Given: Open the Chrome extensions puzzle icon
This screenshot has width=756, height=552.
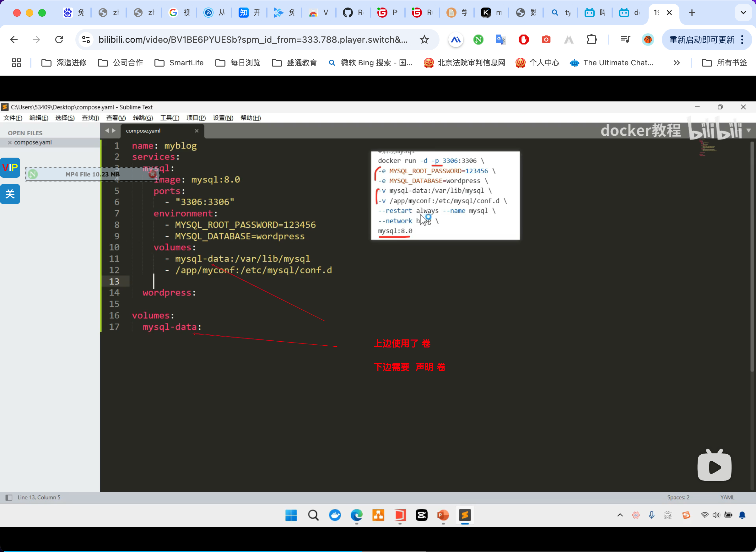Looking at the screenshot, I should click(x=591, y=40).
